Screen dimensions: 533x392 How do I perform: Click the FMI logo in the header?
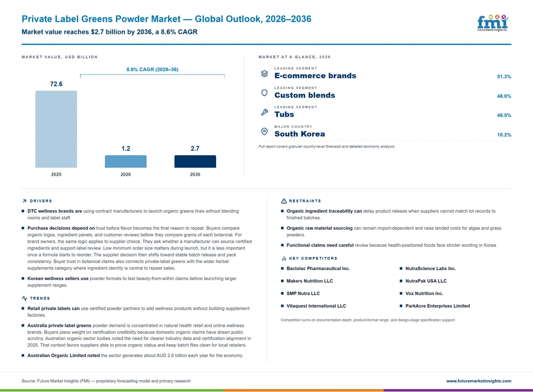[493, 23]
